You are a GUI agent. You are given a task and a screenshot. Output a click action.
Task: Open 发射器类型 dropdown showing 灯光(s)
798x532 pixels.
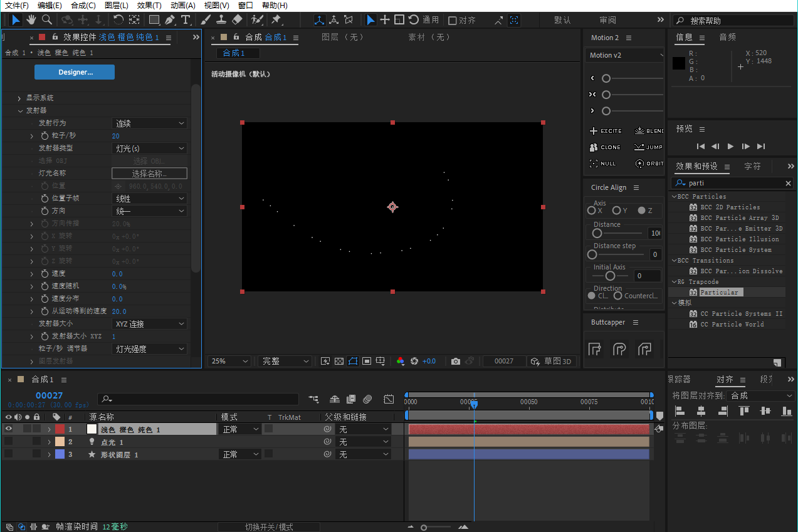[x=149, y=149]
